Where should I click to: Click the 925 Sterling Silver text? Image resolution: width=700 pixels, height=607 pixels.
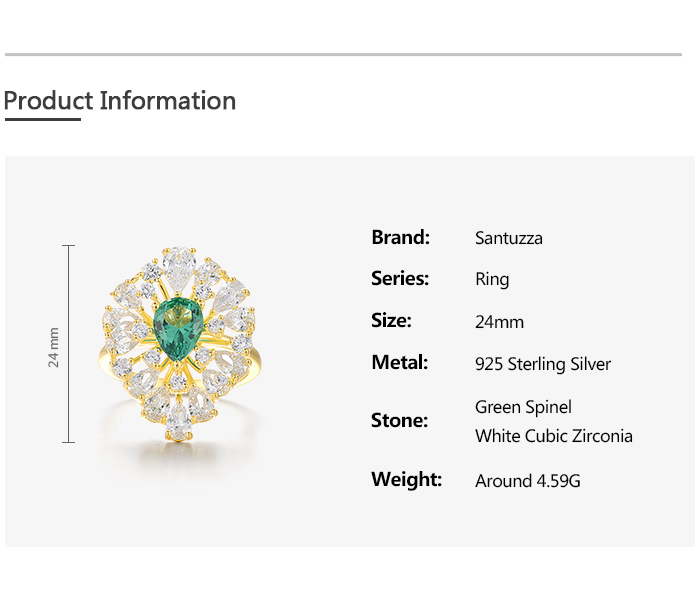point(542,364)
